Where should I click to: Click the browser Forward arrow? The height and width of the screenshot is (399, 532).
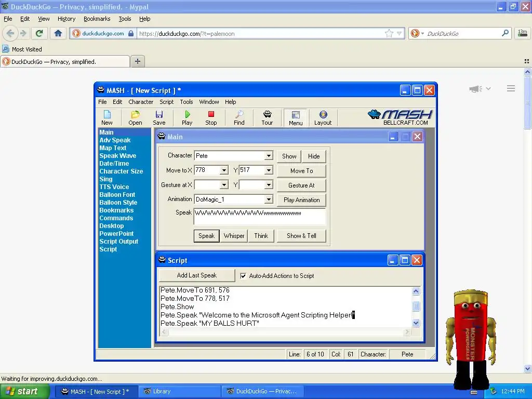23,33
